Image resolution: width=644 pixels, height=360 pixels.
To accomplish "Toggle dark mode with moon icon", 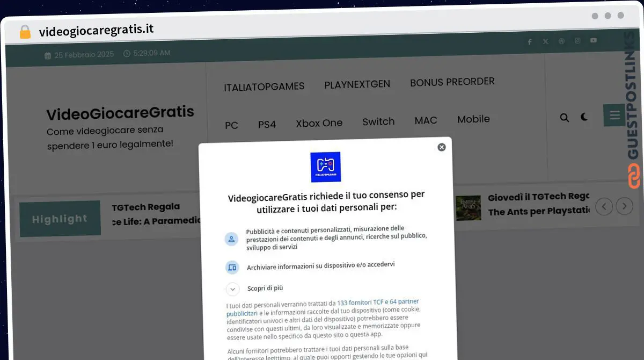I will pyautogui.click(x=584, y=117).
